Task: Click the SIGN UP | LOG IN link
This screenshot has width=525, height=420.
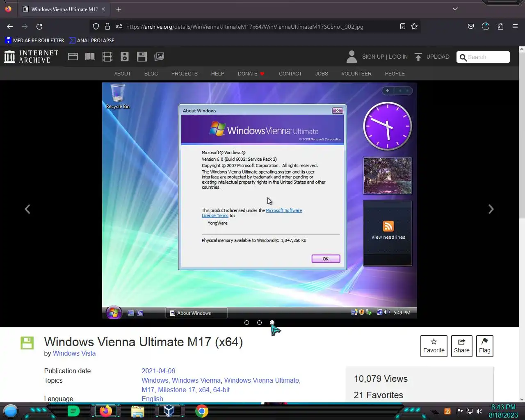Action: [x=385, y=57]
